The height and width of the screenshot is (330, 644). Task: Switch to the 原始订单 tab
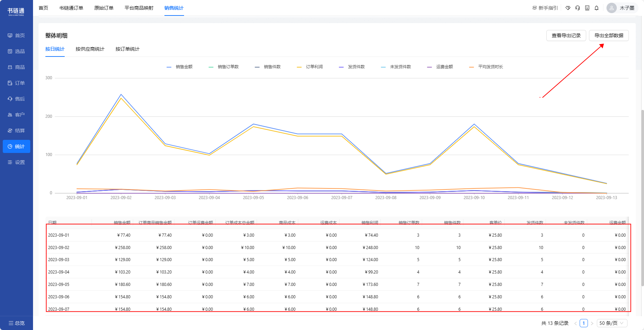pyautogui.click(x=104, y=8)
